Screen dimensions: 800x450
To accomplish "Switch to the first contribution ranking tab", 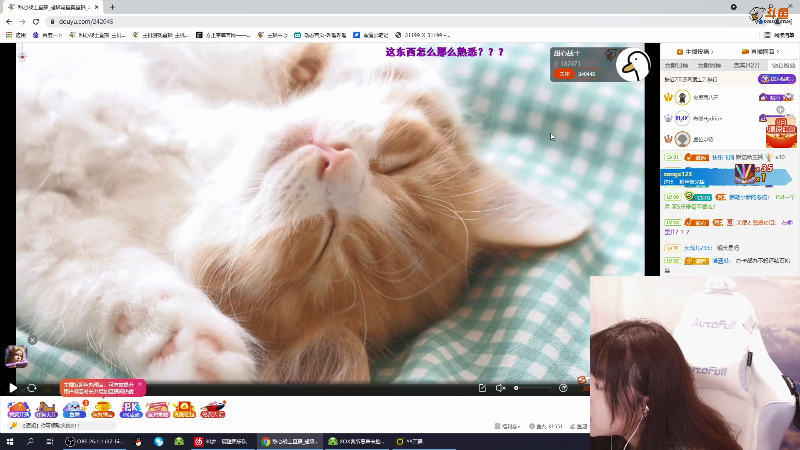I will pyautogui.click(x=677, y=65).
